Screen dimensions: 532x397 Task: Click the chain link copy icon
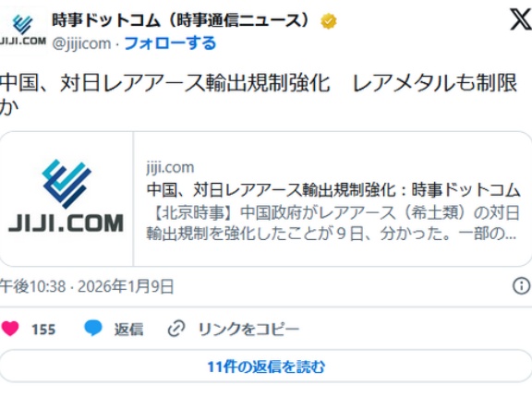coord(176,329)
